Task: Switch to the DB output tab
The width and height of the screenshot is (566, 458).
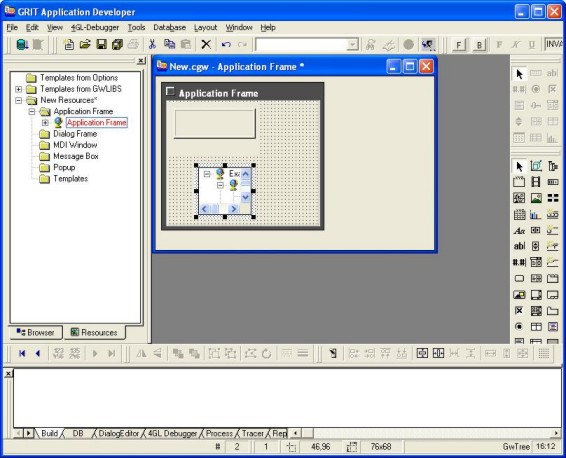Action: tap(78, 433)
